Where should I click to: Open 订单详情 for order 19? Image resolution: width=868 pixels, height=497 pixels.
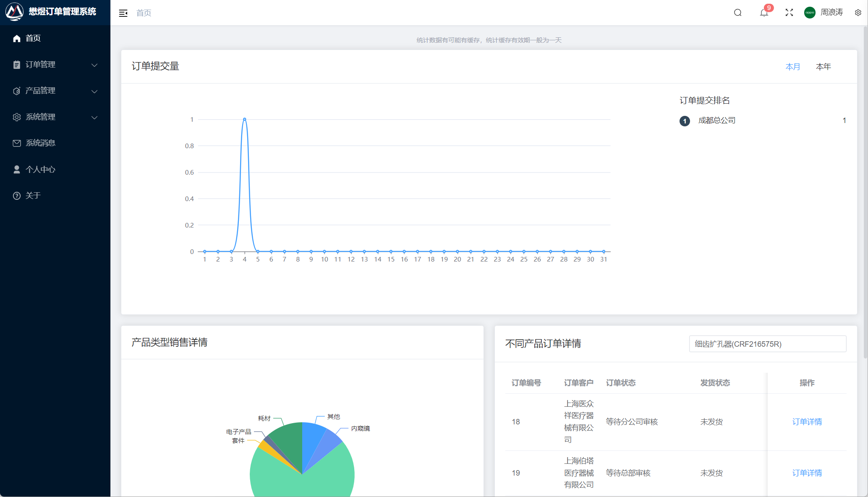click(807, 473)
